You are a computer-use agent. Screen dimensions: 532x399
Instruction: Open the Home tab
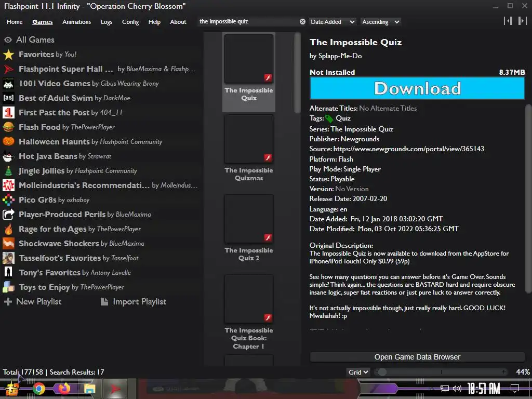coord(15,22)
